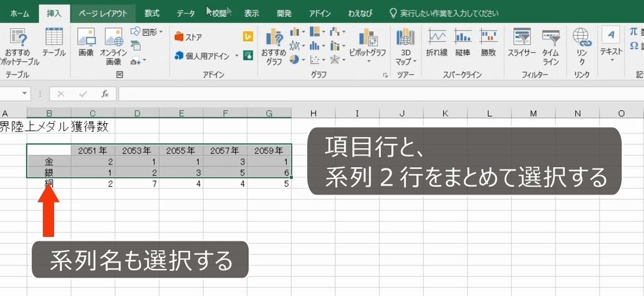The width and height of the screenshot is (644, 296).
Task: Expand the 図形 shapes dropdown
Action: [x=161, y=31]
